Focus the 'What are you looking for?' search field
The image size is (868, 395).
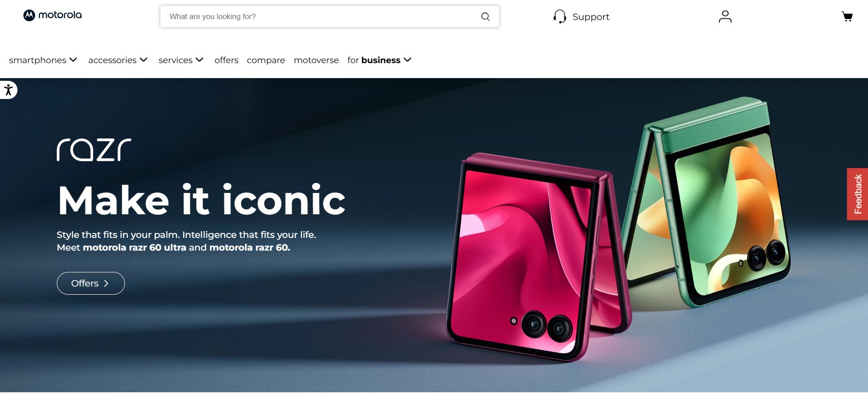329,17
